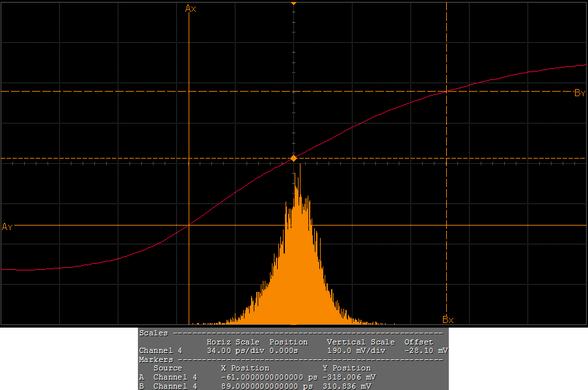Select the solid vertical A marker line
This screenshot has width=588, height=390.
189,130
